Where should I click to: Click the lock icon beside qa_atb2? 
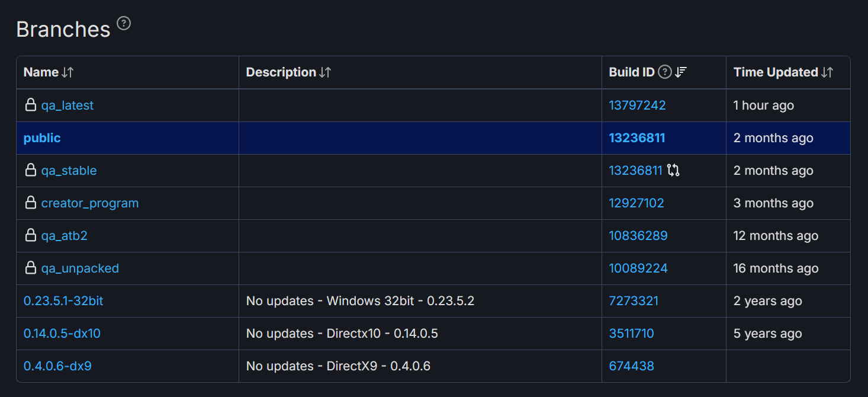(x=30, y=236)
